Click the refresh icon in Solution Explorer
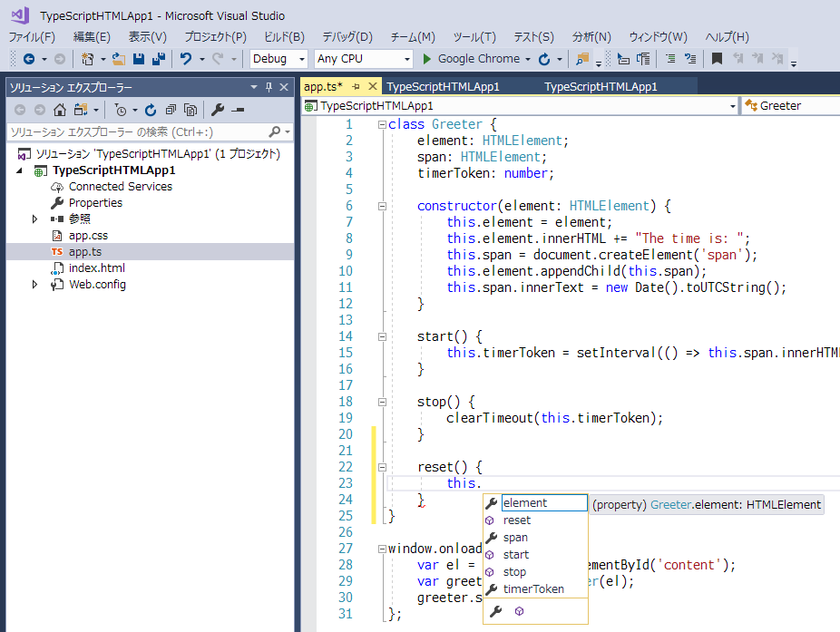 [151, 110]
